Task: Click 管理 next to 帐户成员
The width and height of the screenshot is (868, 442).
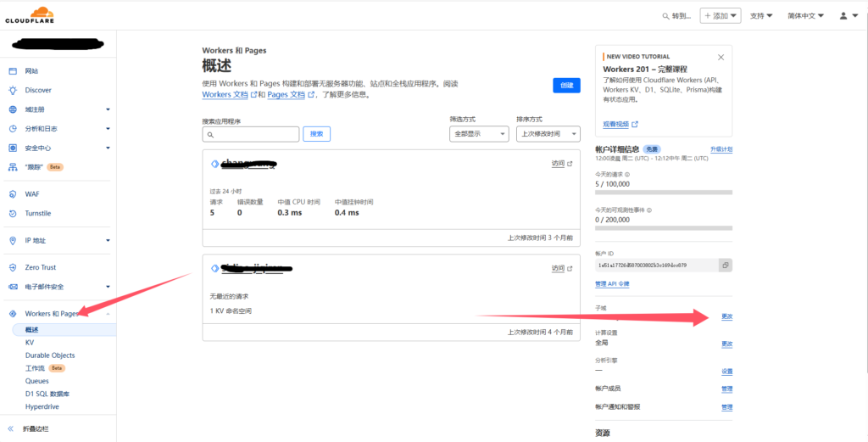Action: click(726, 389)
